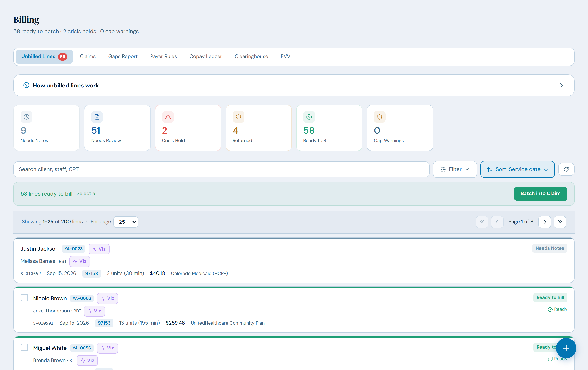Click the Needs Notes status badge on Justin Jackson line
The image size is (588, 370).
(550, 248)
